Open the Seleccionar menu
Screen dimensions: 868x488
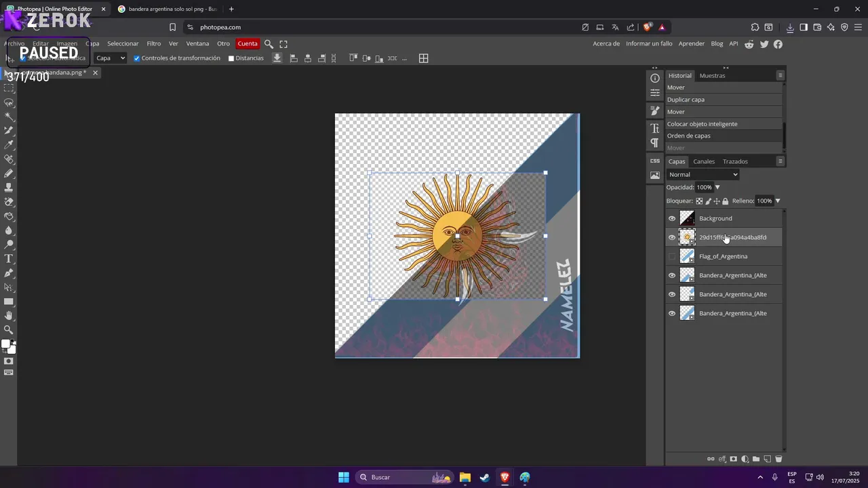click(123, 43)
